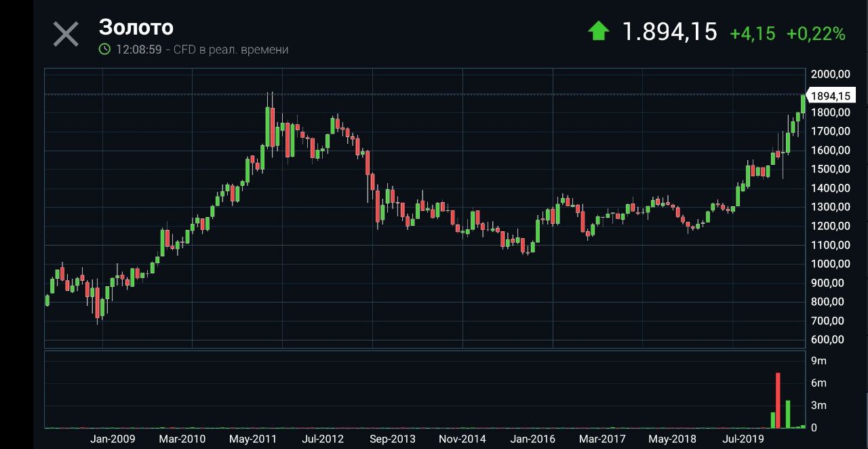Close the gold chart with the X icon

66,34
